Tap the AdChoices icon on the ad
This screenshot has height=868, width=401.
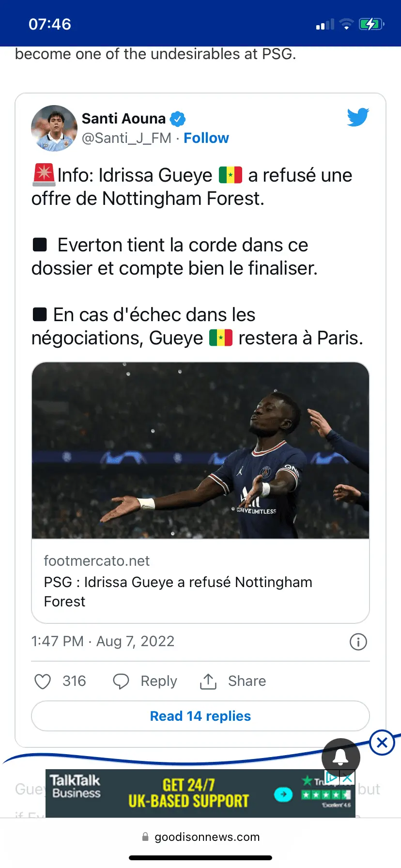point(332,778)
